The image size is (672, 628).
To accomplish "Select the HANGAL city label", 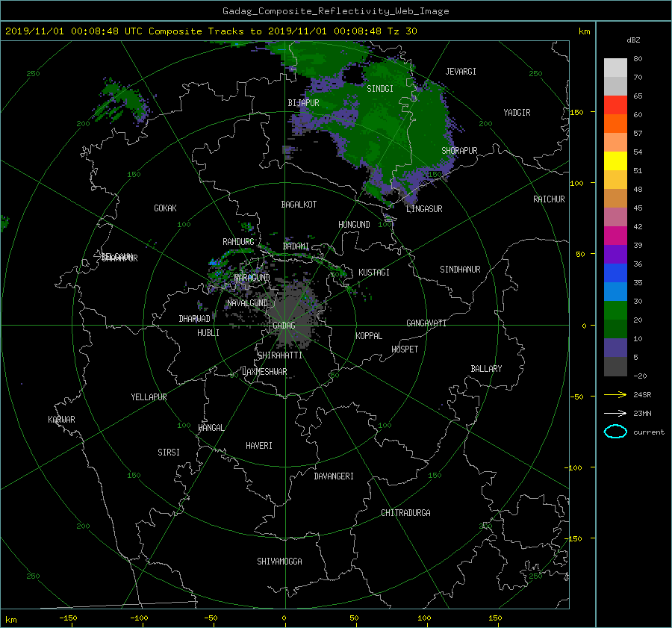I will (211, 428).
